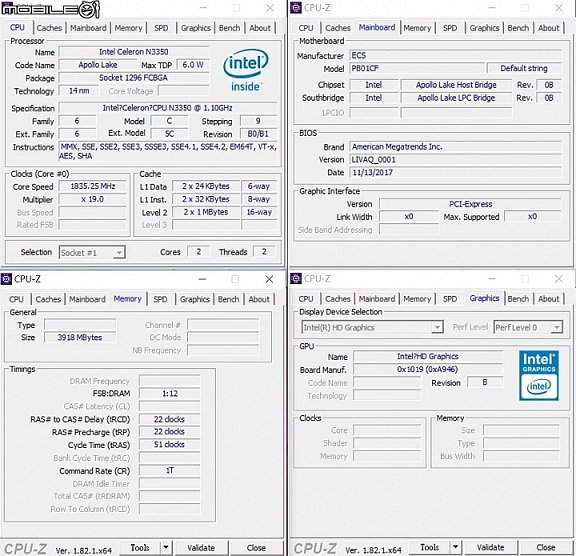Select Bench tab in the Graphics window
This screenshot has height=556, width=576.
coord(518,299)
